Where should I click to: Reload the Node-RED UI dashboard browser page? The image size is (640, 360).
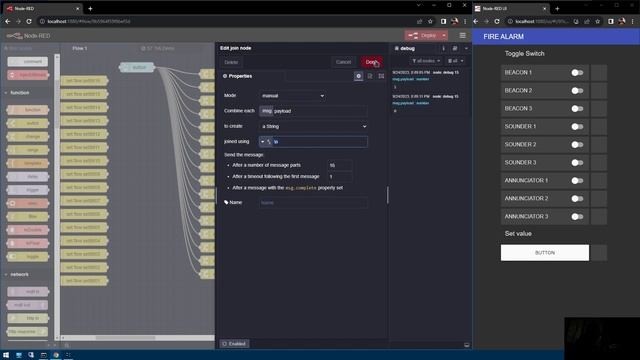pos(497,21)
